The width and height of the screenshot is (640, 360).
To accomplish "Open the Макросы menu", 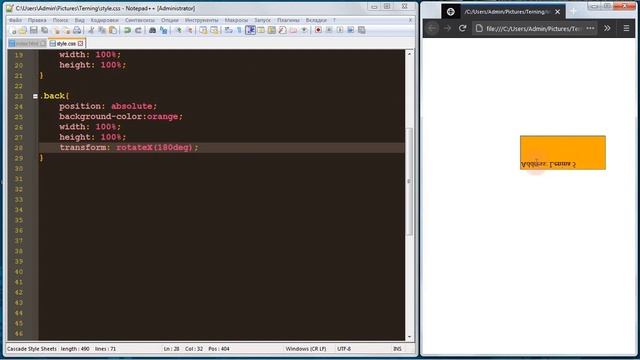I will [236, 20].
